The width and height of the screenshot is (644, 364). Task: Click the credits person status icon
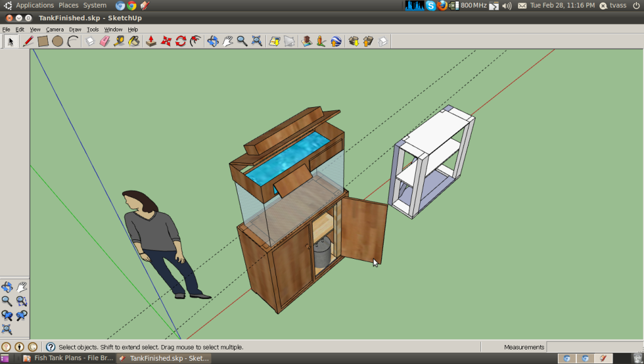(19, 347)
